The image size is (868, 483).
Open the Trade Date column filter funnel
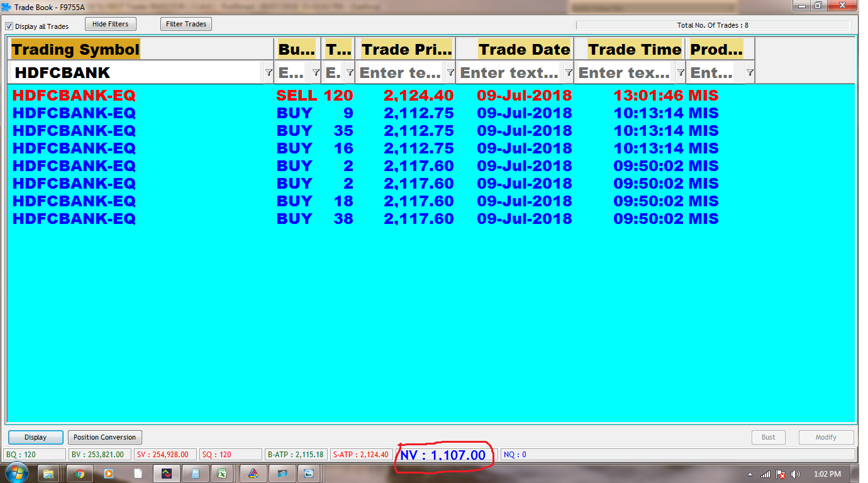pyautogui.click(x=569, y=73)
